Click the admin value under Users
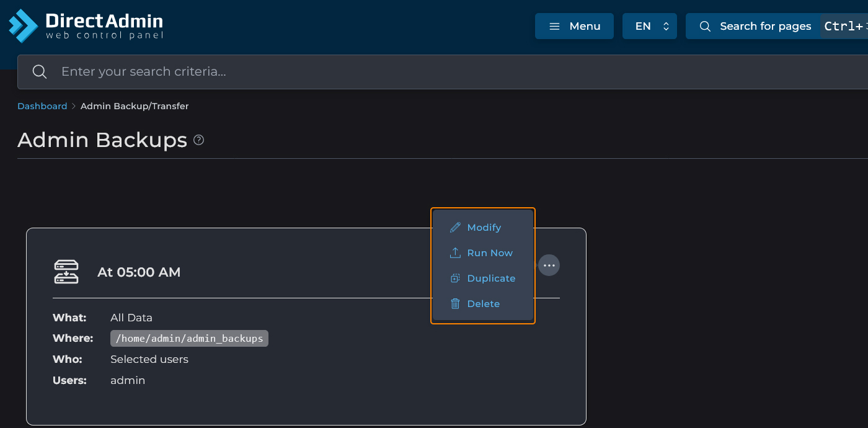This screenshot has height=428, width=868. pos(128,380)
